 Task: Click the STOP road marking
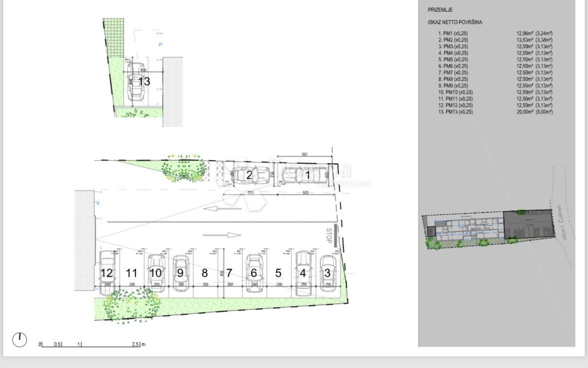329,236
